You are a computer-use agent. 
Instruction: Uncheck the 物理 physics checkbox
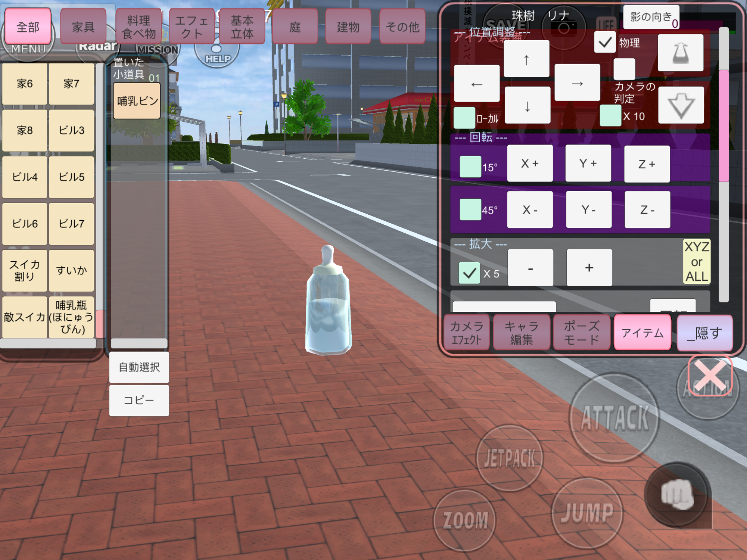605,43
